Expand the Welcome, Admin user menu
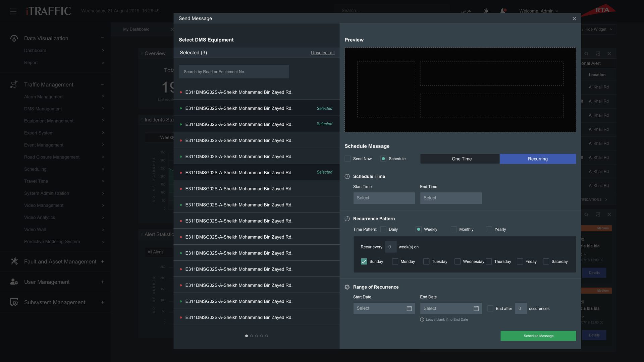The width and height of the screenshot is (644, 362). click(x=539, y=11)
